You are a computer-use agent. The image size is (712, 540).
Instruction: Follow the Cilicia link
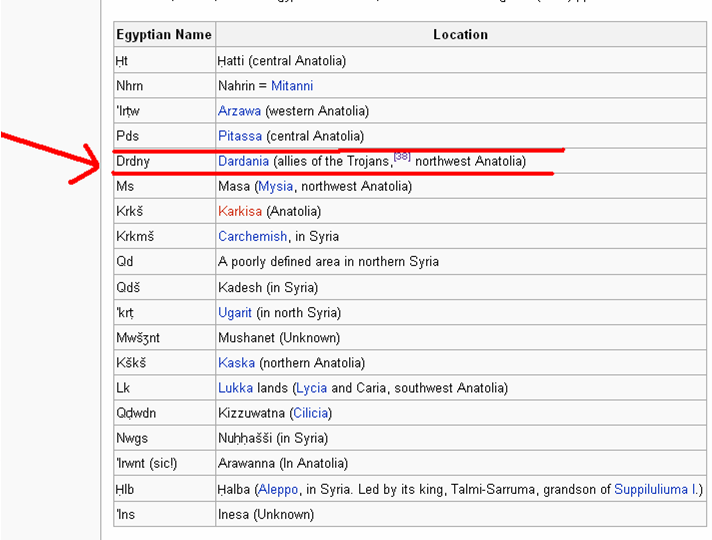click(x=311, y=413)
